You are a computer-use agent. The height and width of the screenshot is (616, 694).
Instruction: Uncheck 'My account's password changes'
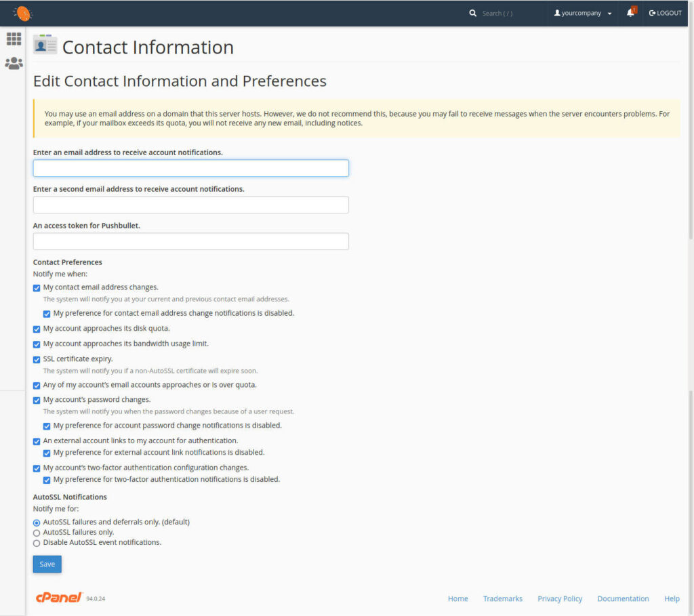pyautogui.click(x=37, y=401)
